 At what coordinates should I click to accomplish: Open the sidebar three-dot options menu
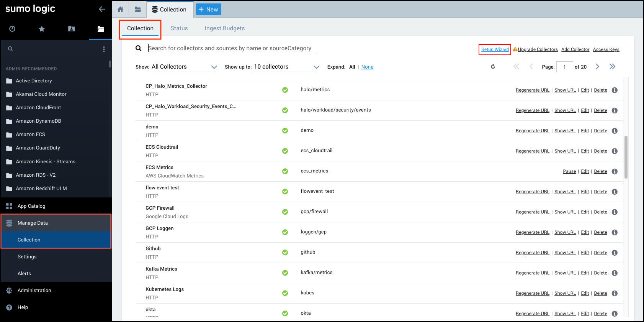coord(104,49)
